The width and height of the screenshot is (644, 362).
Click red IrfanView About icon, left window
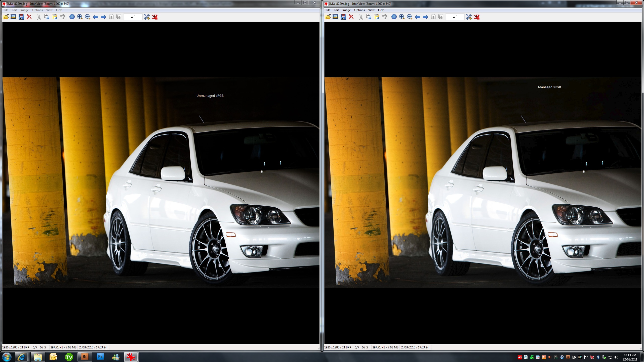click(x=155, y=17)
